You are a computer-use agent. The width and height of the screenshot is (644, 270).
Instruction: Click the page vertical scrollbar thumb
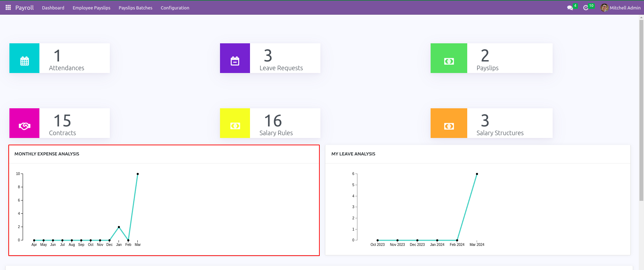point(641,110)
